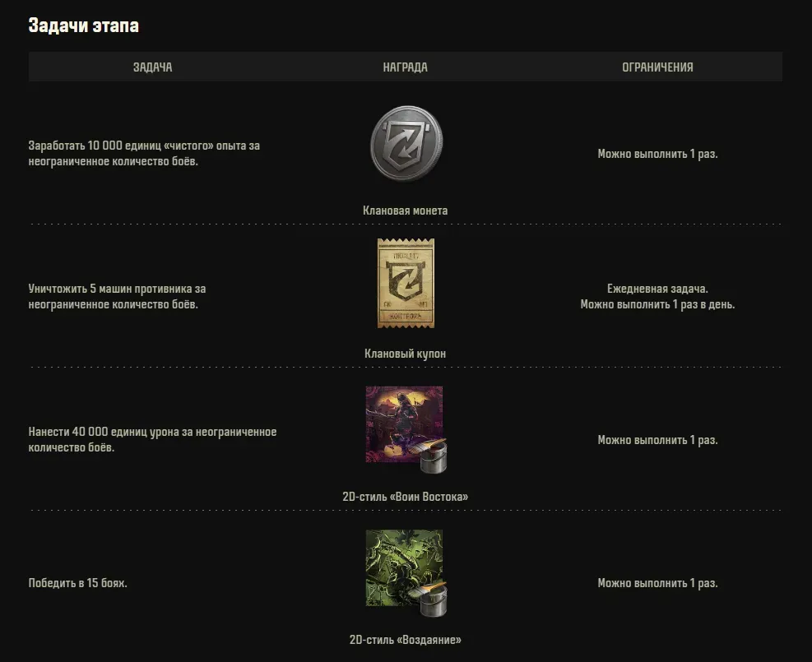Open the «Воин Востока» 2D-style image
The height and width of the screenshot is (662, 812).
pyautogui.click(x=405, y=424)
